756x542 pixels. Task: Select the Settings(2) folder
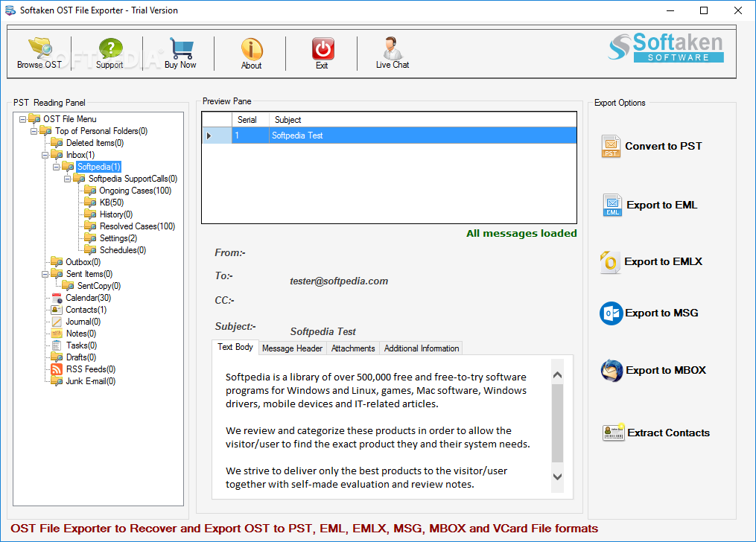coord(118,238)
